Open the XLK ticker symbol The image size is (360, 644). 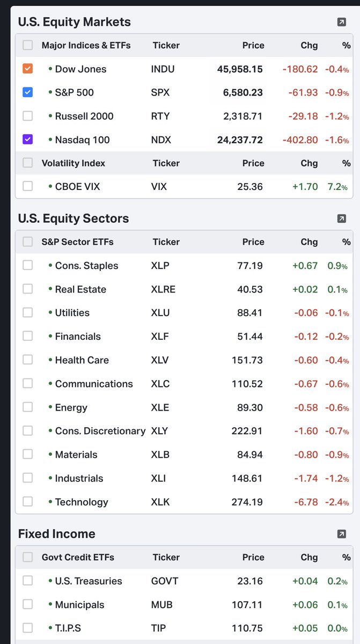(160, 502)
